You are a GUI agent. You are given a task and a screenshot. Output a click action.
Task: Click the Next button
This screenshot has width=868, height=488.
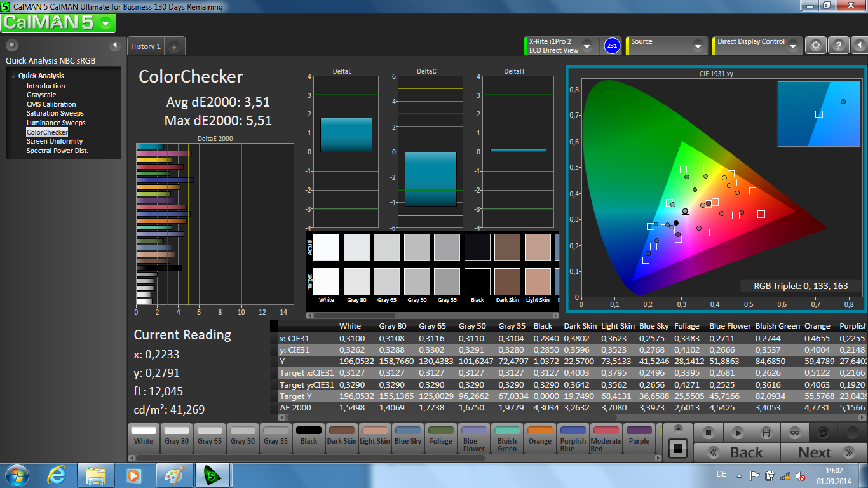point(823,452)
